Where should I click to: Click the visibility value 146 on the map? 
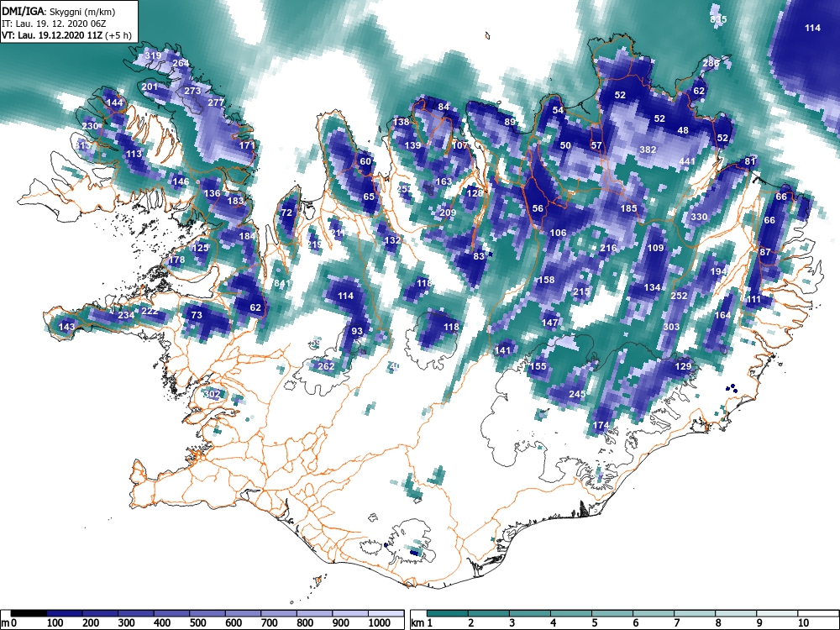coord(181,181)
